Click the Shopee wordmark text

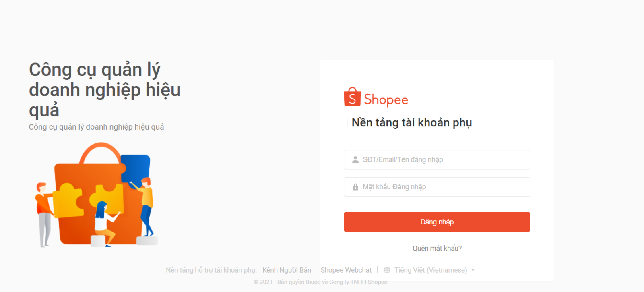tap(386, 100)
